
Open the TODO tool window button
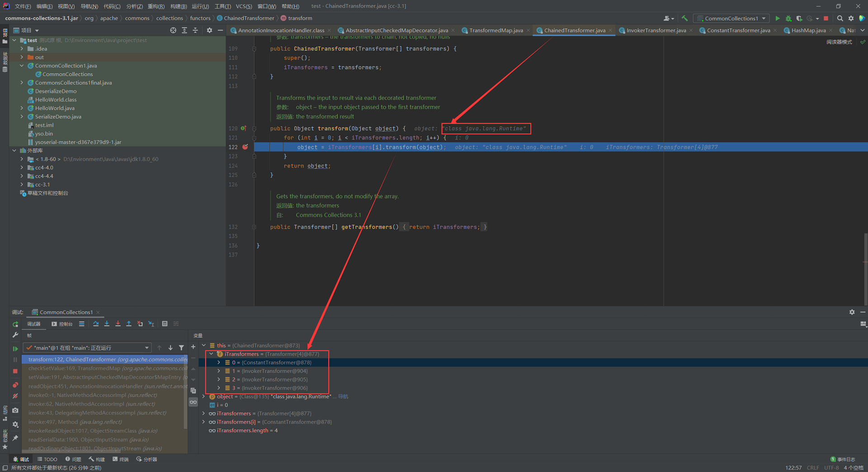click(47, 459)
